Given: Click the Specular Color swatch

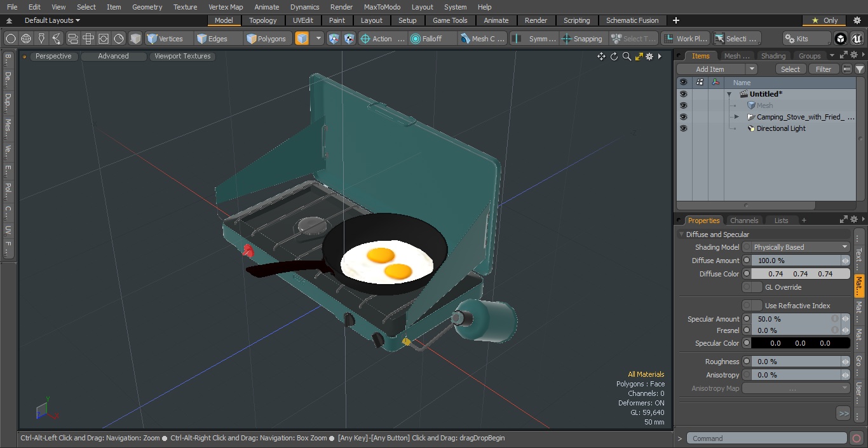Looking at the screenshot, I should coord(800,343).
